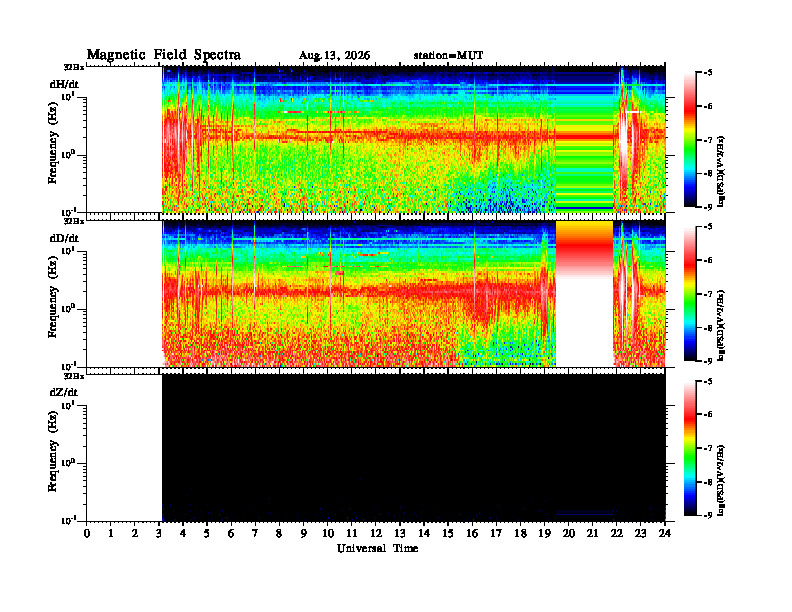Click hour tick label '5' on time axis

207,534
